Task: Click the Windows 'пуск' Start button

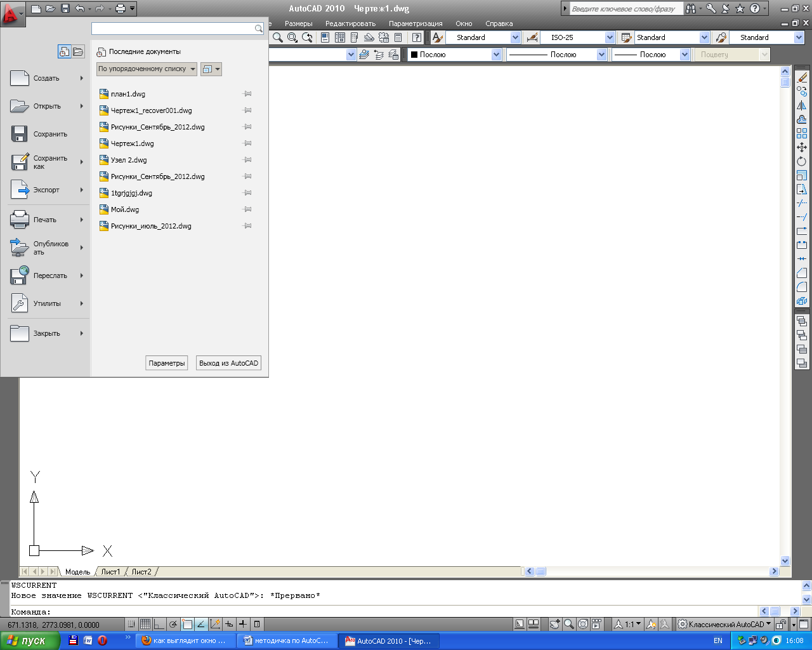Action: click(30, 640)
